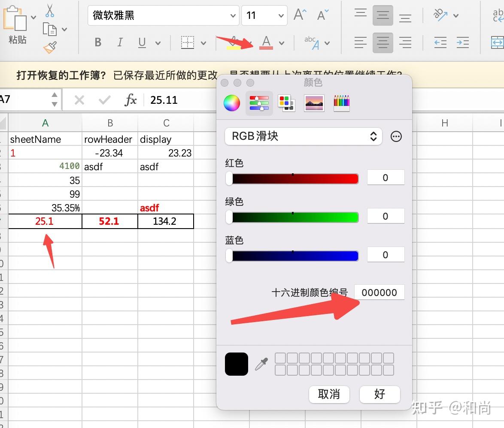
Task: Increase font size with larger A
Action: click(x=300, y=15)
